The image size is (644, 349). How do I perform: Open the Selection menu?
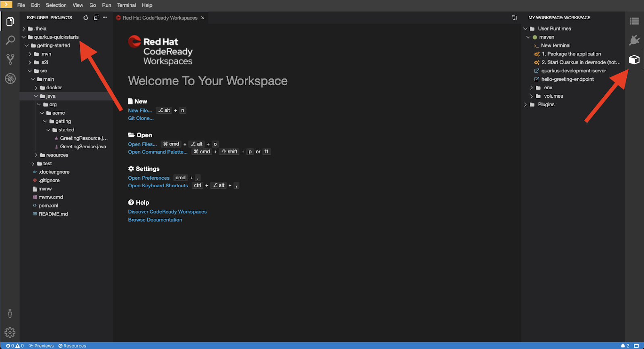(56, 5)
